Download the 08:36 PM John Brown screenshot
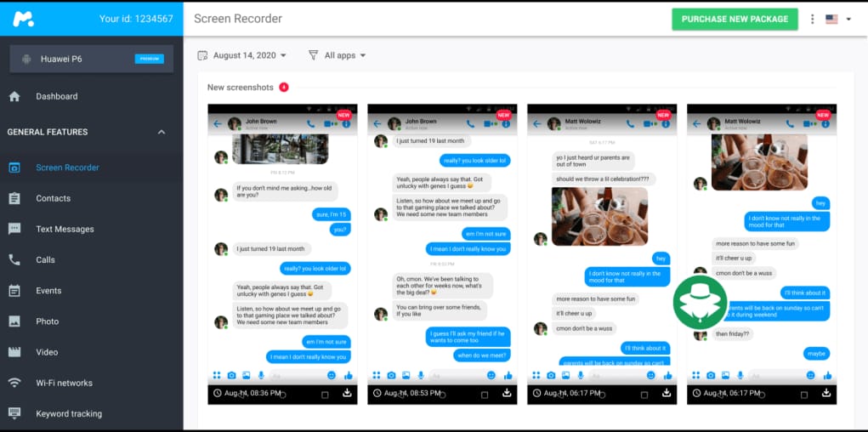 [347, 393]
